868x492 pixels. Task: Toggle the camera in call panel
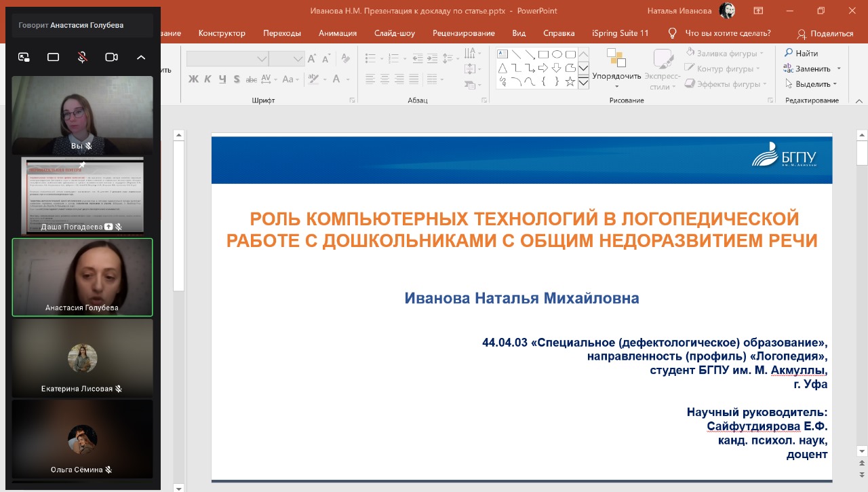111,58
